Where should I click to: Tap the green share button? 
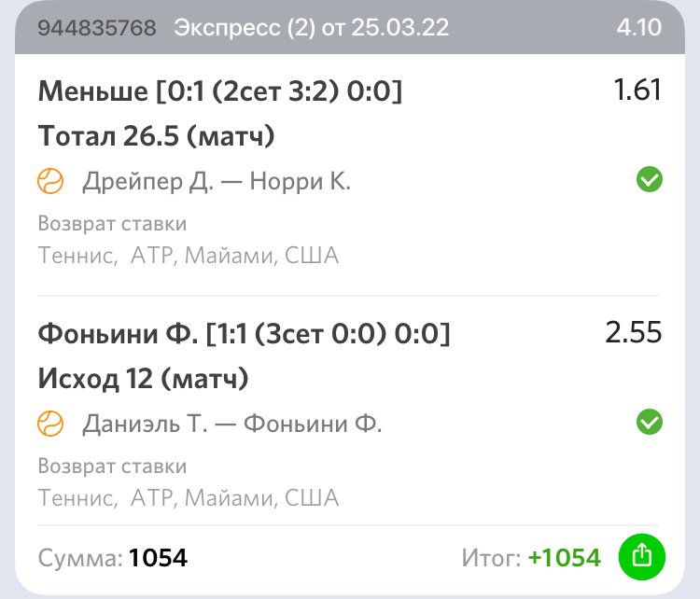[640, 557]
